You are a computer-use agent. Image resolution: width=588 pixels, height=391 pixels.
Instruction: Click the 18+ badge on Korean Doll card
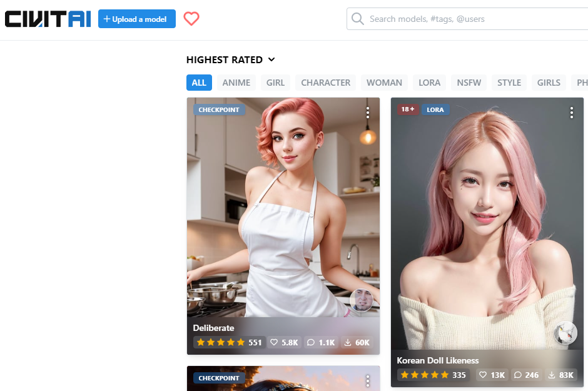(x=408, y=109)
